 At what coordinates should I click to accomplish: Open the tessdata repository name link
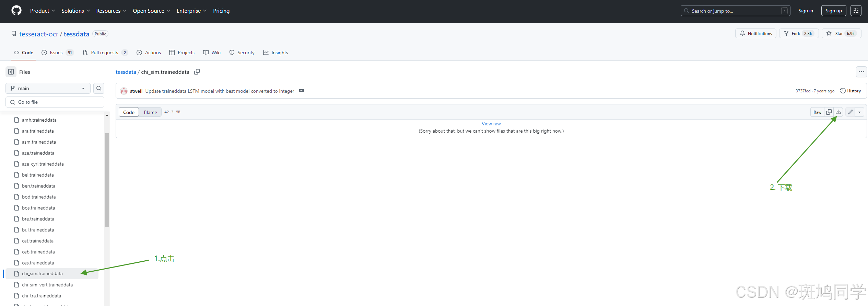(77, 34)
